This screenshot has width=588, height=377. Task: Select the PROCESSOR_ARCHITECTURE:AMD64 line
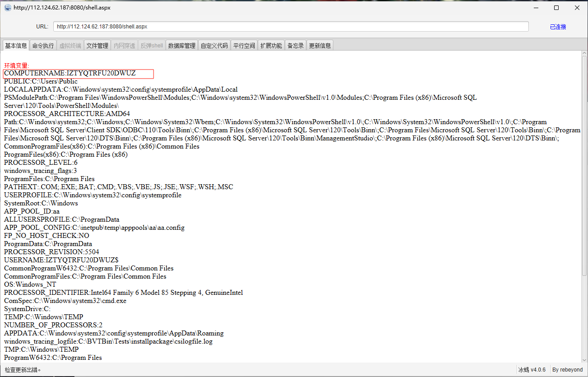click(x=67, y=114)
